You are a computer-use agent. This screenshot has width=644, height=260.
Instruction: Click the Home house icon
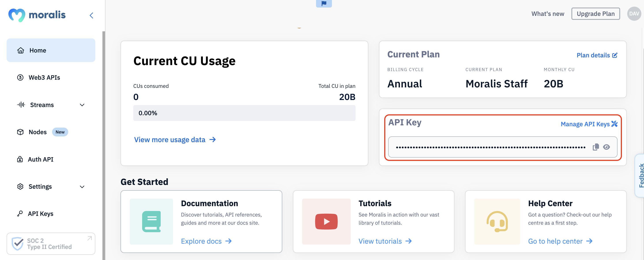pos(21,51)
